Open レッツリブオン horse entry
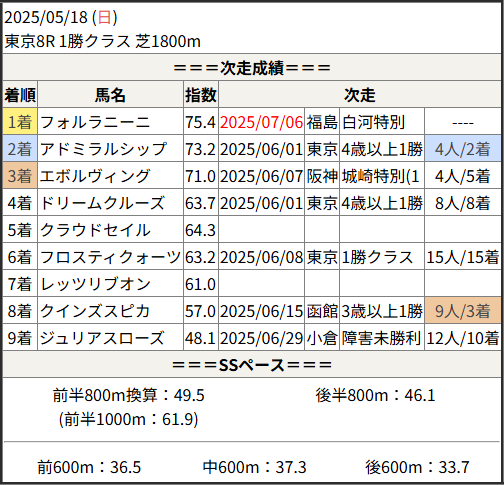Viewport: 504px width, 485px height. click(95, 284)
